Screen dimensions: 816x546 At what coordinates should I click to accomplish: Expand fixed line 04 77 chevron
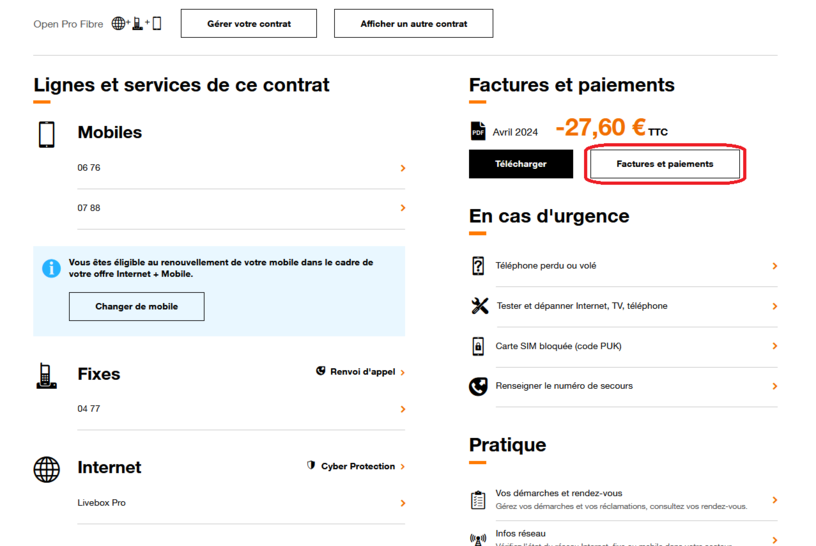coord(403,409)
